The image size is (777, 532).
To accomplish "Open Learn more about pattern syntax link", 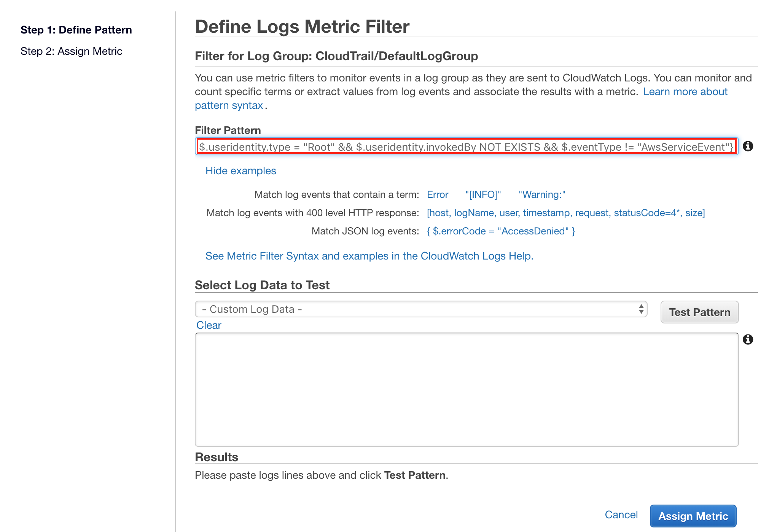I will coord(685,92).
